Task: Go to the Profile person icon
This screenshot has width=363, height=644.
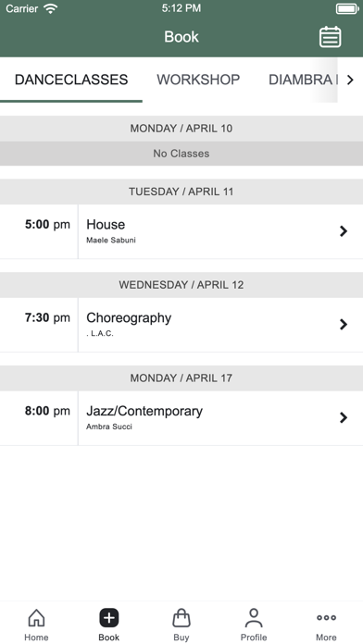Action: tap(254, 618)
